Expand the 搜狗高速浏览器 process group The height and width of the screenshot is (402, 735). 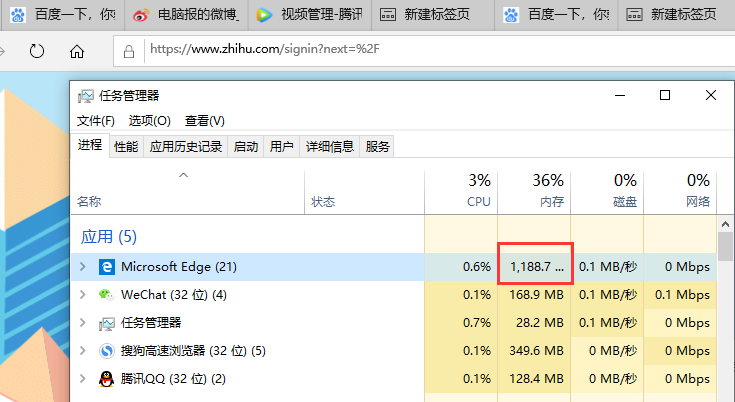(83, 351)
